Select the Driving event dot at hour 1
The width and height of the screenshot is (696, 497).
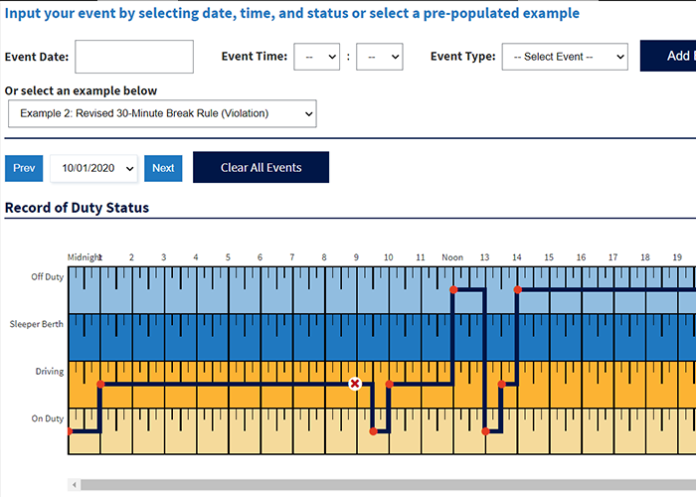pyautogui.click(x=100, y=384)
